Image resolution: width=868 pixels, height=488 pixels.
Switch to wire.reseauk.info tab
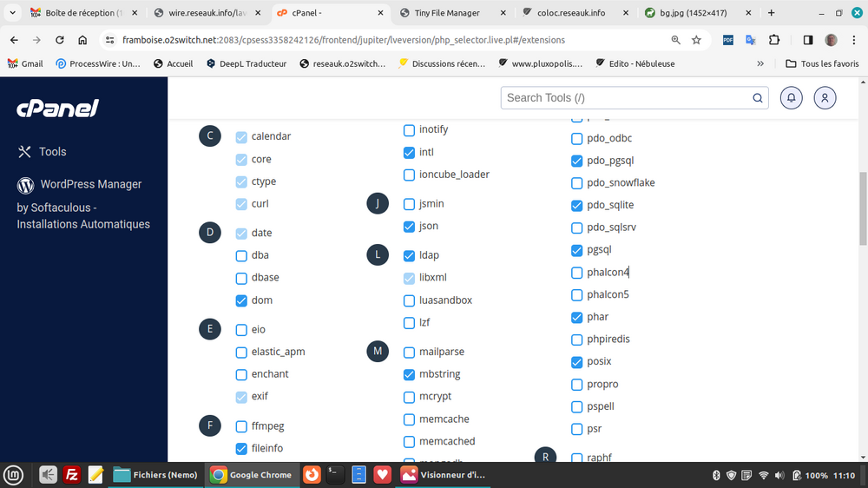tap(207, 13)
